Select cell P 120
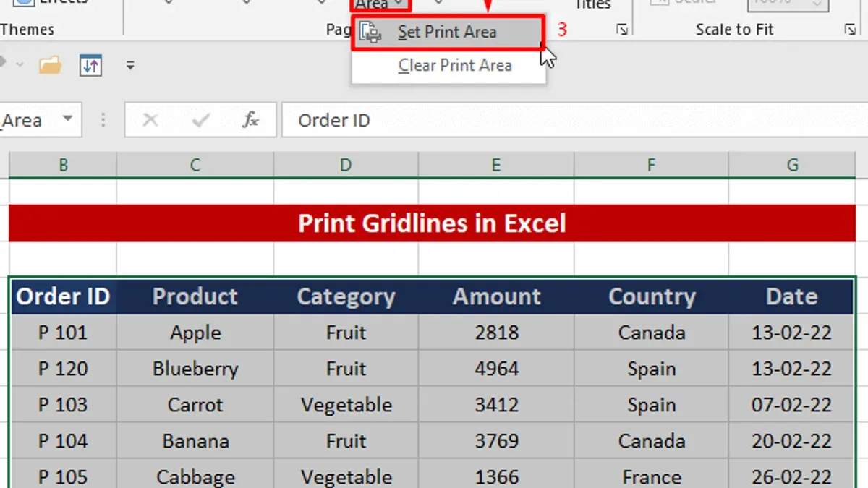The image size is (868, 488). click(64, 369)
